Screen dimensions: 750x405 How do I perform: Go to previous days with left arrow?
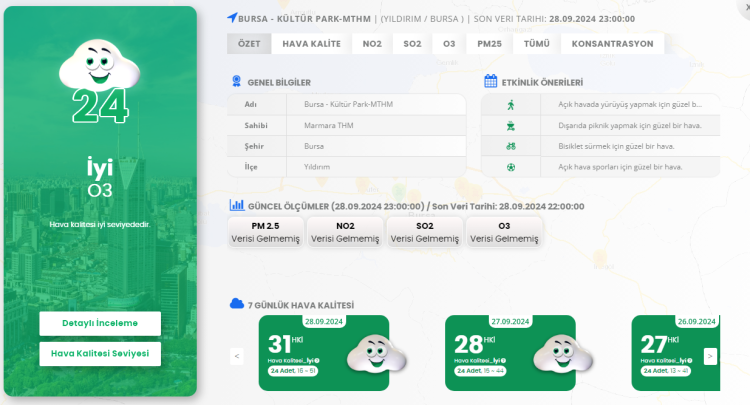point(237,355)
